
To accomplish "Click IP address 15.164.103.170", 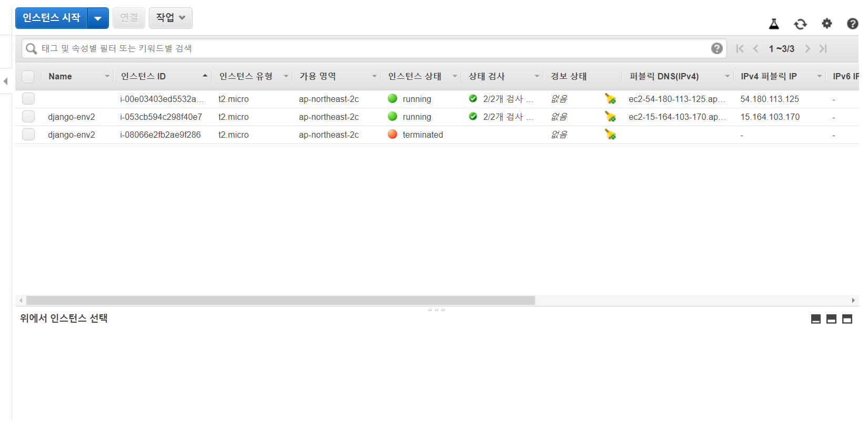I will click(x=770, y=117).
